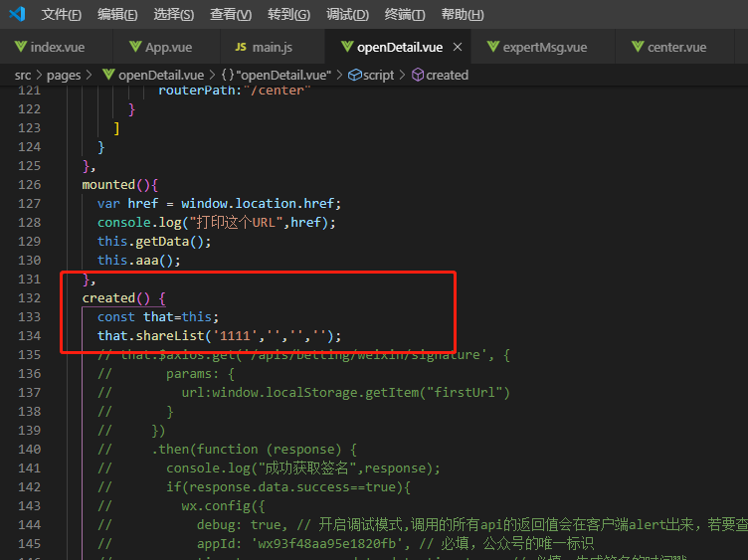The height and width of the screenshot is (560, 748).
Task: Open the 选择(S) menu
Action: pyautogui.click(x=174, y=14)
